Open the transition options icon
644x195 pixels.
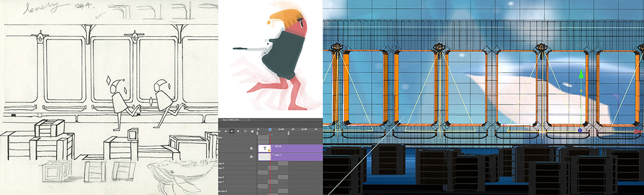(252, 131)
